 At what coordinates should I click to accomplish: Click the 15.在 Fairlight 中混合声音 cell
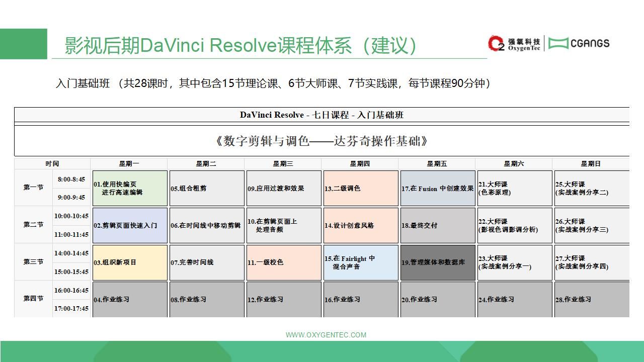361,262
